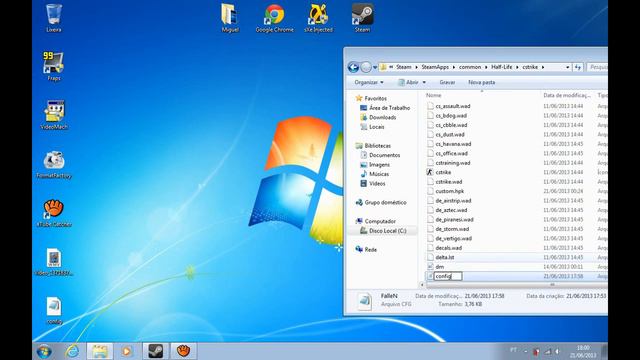The height and width of the screenshot is (360, 640).
Task: Select Disco Local (C:) drive
Action: 387,231
